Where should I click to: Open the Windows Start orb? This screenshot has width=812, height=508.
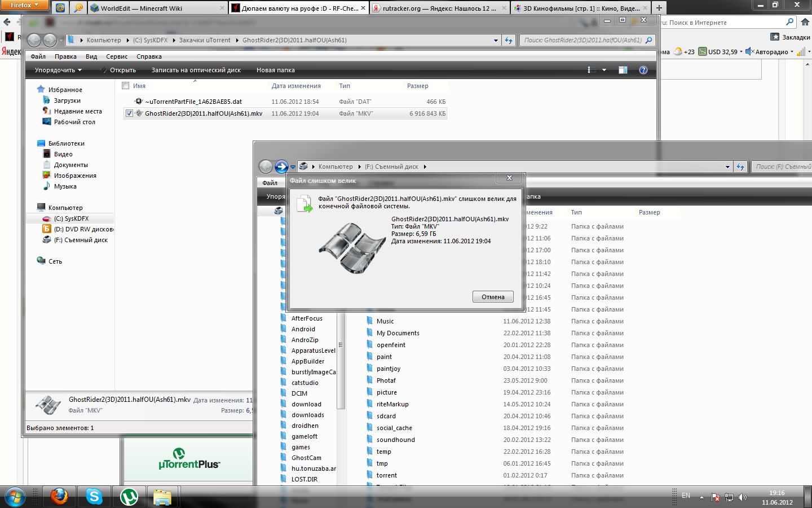tap(15, 497)
